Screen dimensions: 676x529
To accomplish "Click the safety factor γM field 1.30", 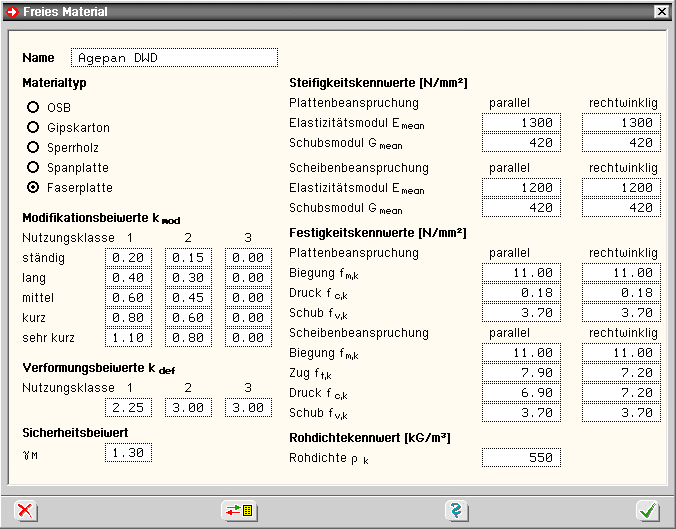I will [x=128, y=453].
